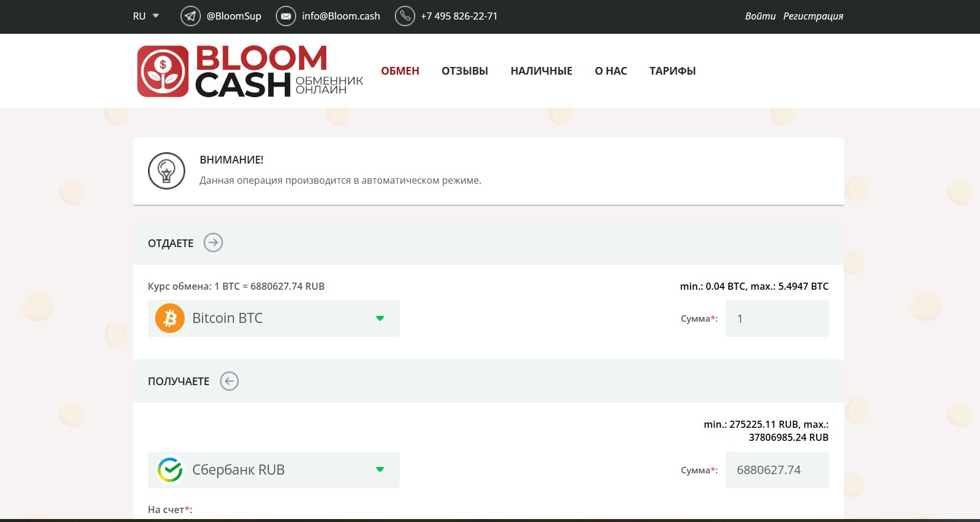Screen dimensions: 980x522
Task: Click the min 0.04 BTC max 5.4947 BTC limits text
Action: pos(754,286)
